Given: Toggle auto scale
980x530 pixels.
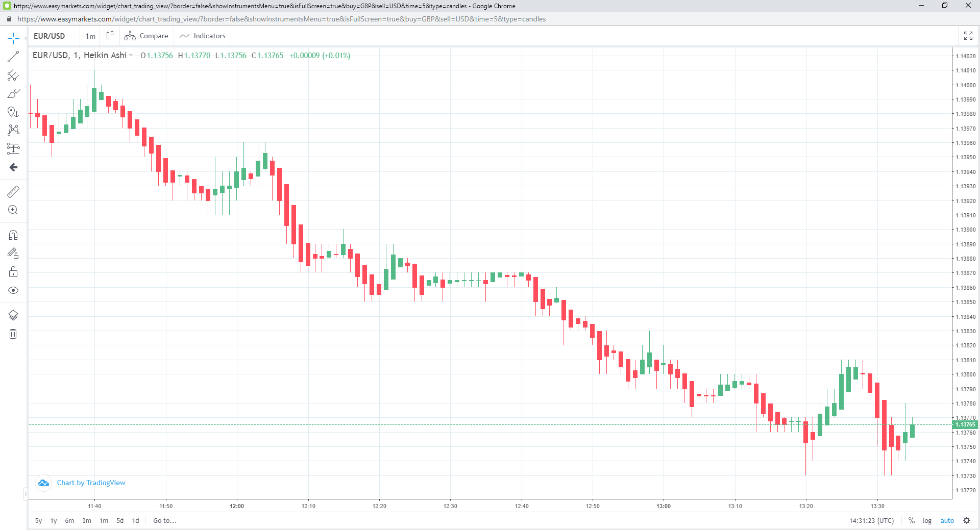Looking at the screenshot, I should click(947, 521).
